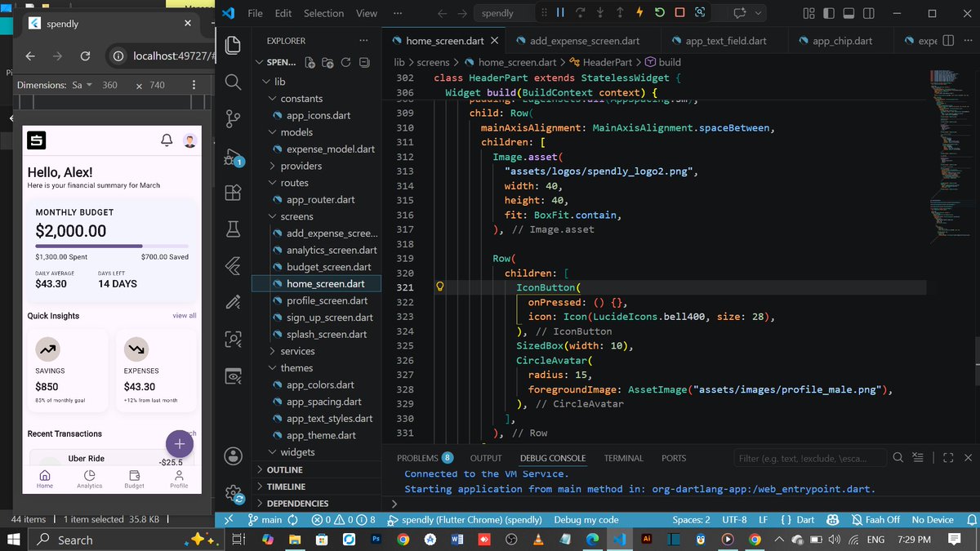Image resolution: width=980 pixels, height=551 pixels.
Task: Open Analytics tab in Spendly app preview
Action: click(90, 479)
